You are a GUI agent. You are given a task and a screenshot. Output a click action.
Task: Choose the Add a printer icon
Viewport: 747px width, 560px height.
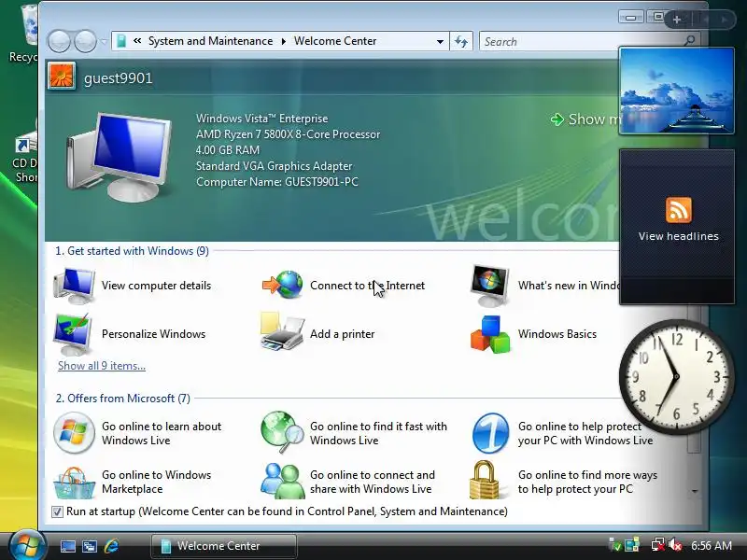tap(282, 332)
